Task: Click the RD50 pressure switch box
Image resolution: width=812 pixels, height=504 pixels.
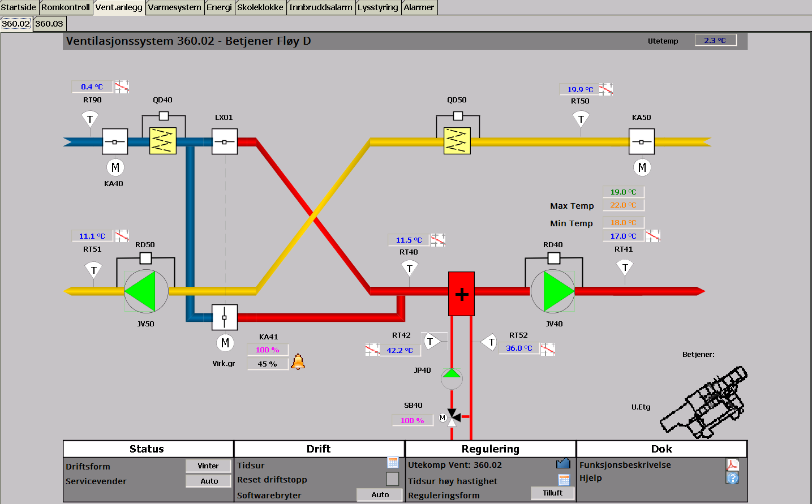Action: [145, 259]
